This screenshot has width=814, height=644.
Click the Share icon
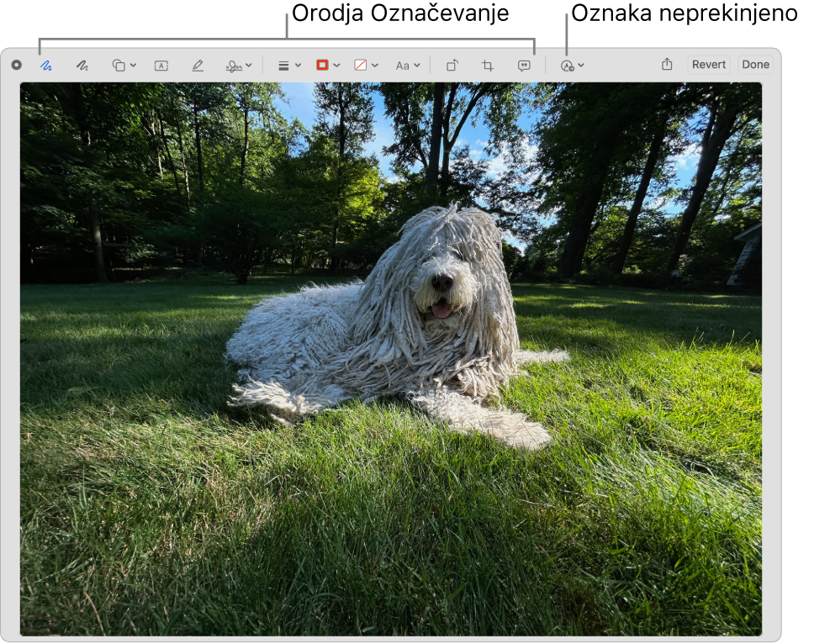coord(667,65)
